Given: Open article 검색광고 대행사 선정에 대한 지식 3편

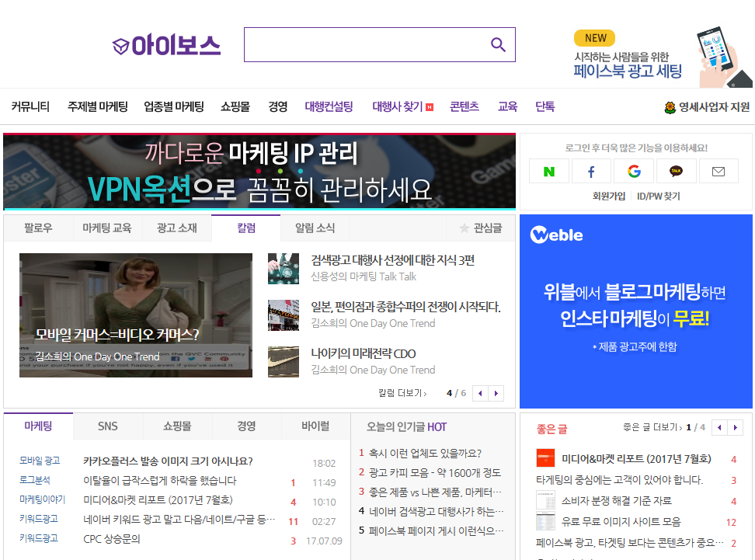Looking at the screenshot, I should pyautogui.click(x=392, y=260).
